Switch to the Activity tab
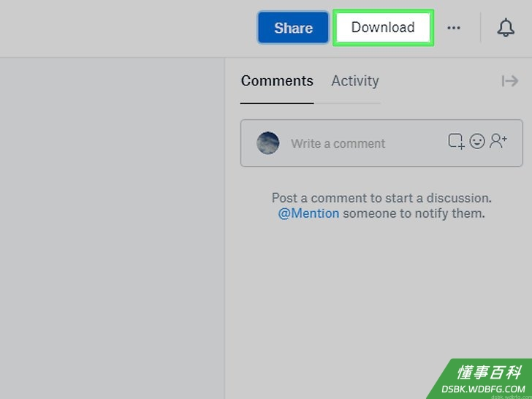 (x=355, y=81)
